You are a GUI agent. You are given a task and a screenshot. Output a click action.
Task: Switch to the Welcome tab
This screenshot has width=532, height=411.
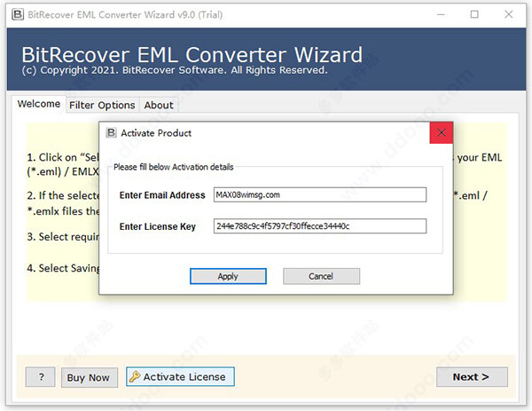pyautogui.click(x=39, y=104)
